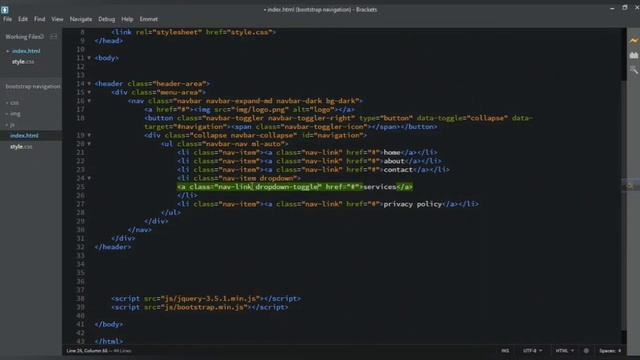The width and height of the screenshot is (640, 360).
Task: Click the closing header tag on line 32
Action: click(113, 247)
